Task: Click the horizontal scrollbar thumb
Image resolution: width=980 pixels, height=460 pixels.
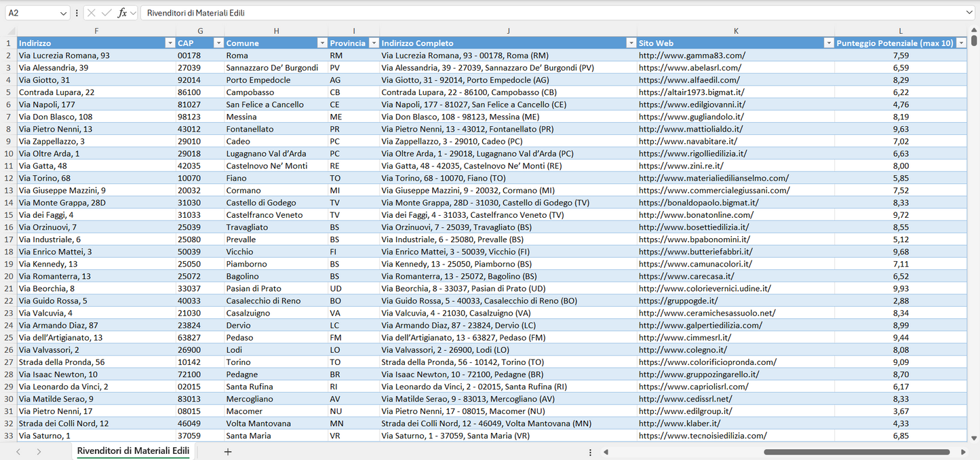Action: click(856, 452)
